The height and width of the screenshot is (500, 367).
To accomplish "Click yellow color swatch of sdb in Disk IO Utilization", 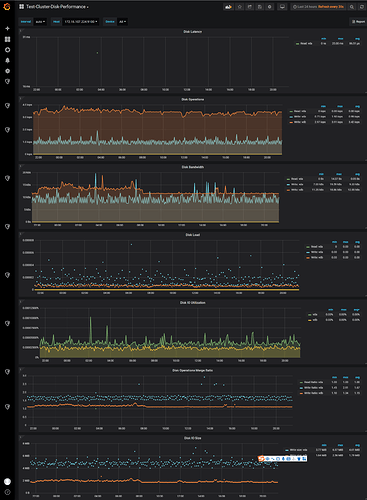I will [310, 320].
